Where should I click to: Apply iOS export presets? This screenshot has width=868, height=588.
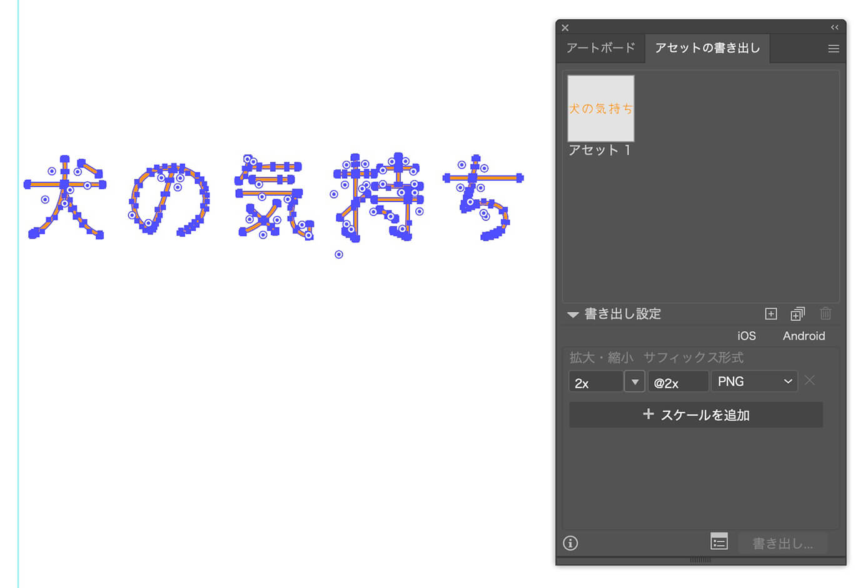(x=746, y=336)
